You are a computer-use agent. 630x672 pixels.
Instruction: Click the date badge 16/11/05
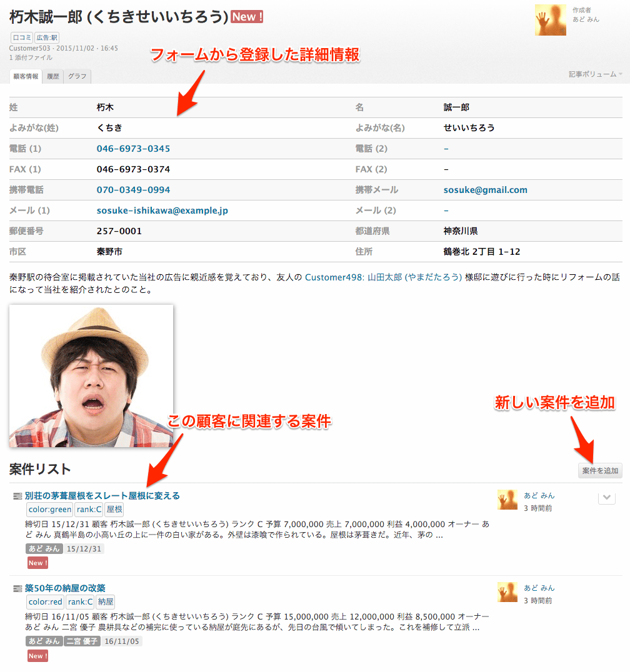[122, 641]
